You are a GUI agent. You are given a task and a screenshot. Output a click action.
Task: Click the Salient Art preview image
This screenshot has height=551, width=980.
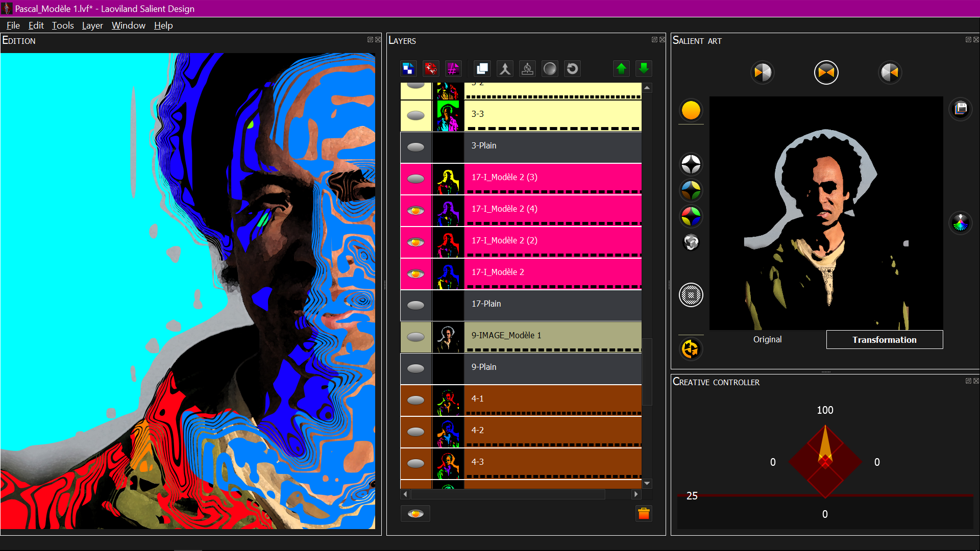click(826, 213)
